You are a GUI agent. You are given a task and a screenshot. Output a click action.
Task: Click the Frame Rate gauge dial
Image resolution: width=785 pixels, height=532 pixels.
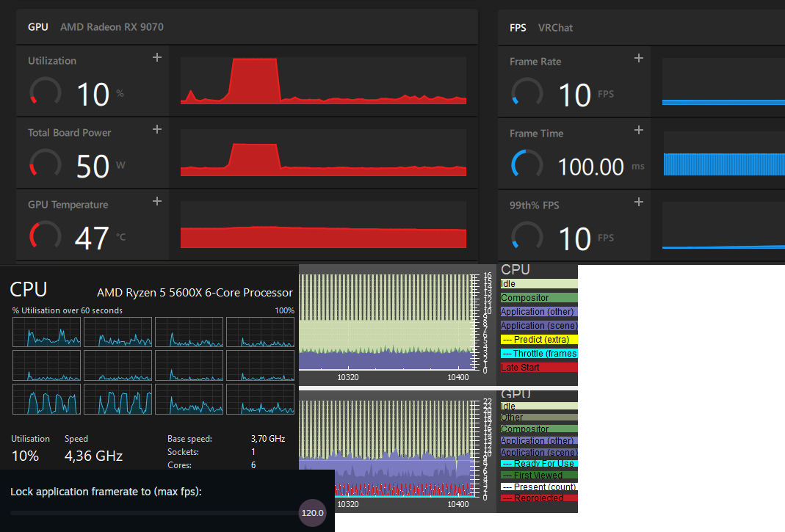point(527,92)
